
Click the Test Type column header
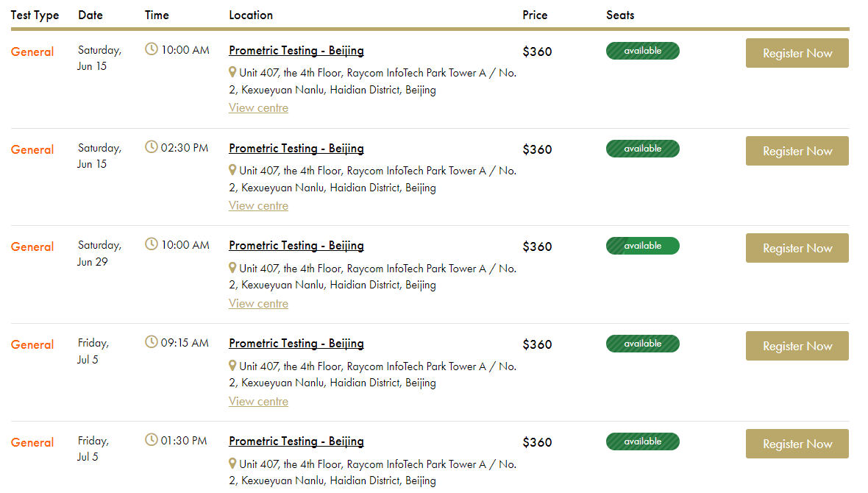35,15
